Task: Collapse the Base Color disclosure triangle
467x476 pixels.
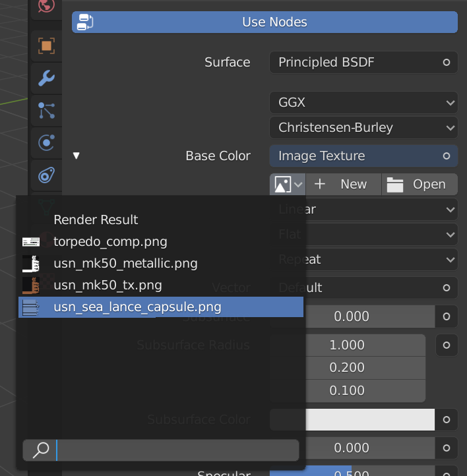Action: coord(77,156)
